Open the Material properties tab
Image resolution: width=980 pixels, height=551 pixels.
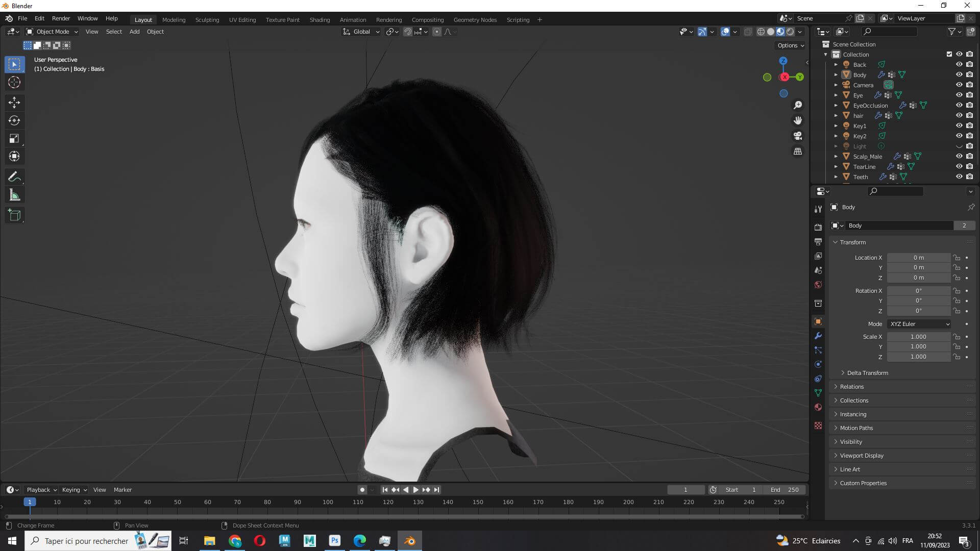[x=818, y=407]
